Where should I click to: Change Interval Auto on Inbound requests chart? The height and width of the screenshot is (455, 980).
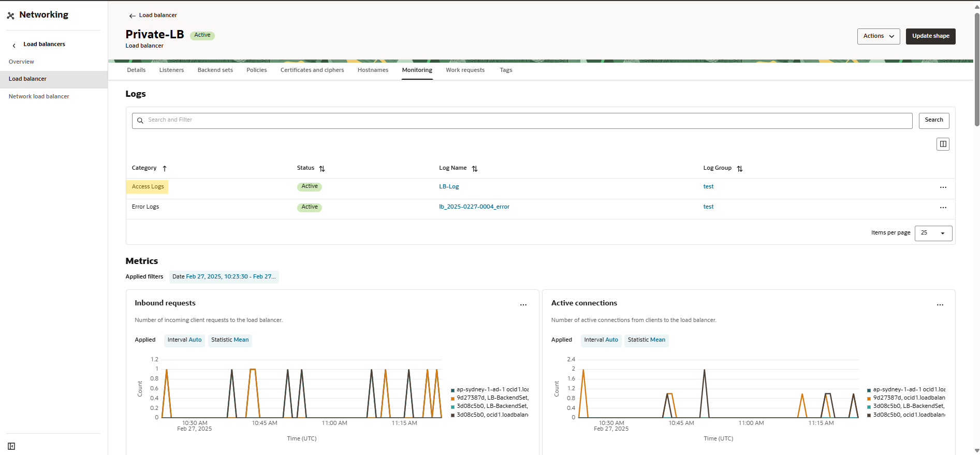pos(184,340)
